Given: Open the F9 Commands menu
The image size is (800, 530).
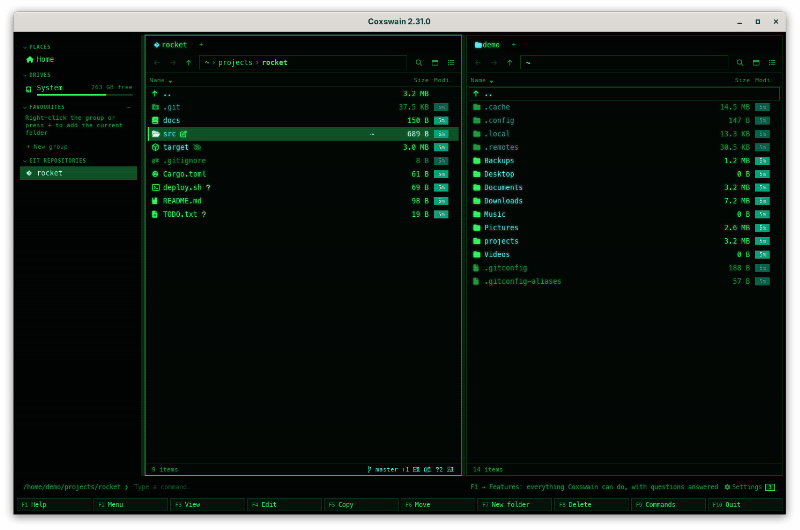Looking at the screenshot, I should [x=668, y=505].
